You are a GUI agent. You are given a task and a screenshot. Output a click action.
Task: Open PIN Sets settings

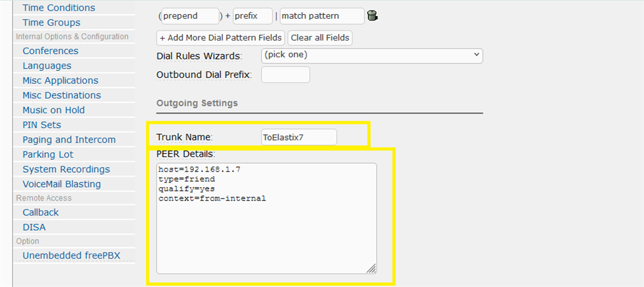pyautogui.click(x=42, y=125)
